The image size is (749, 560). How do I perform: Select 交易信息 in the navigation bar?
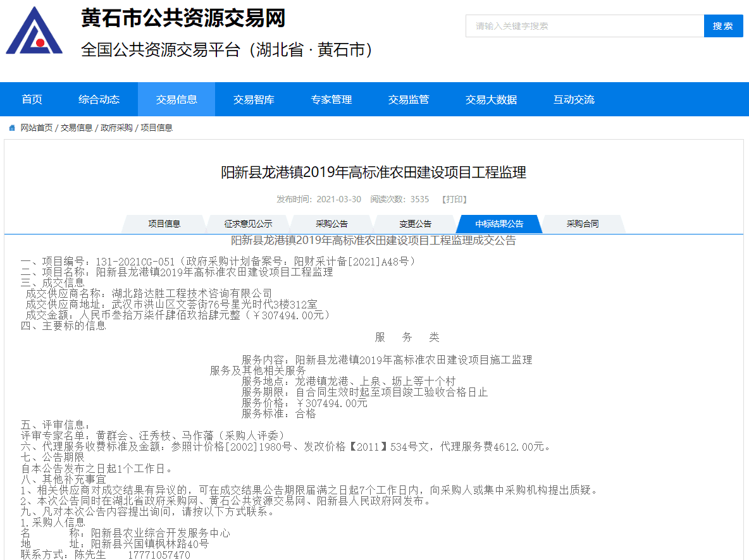[x=176, y=99]
